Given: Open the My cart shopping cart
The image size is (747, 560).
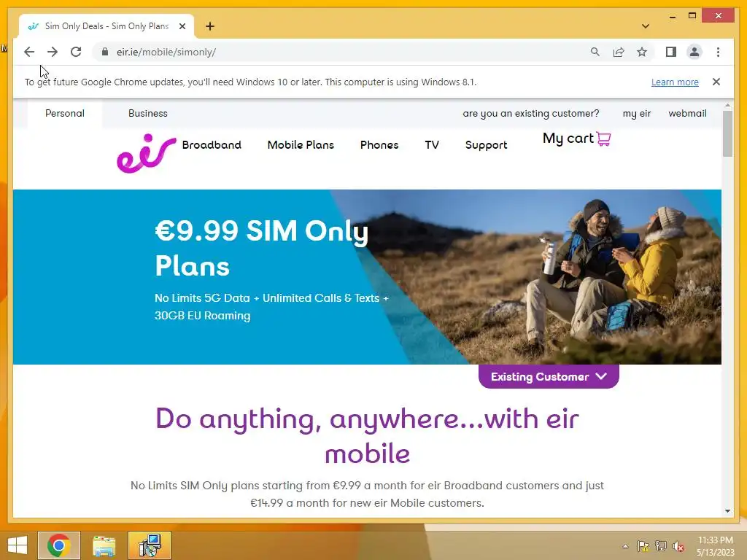Looking at the screenshot, I should (576, 139).
